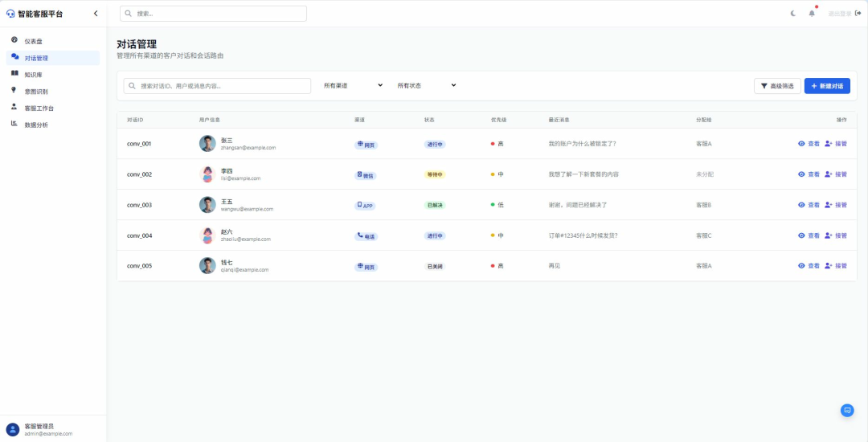Open the 仪表盘 dashboard menu
868x442 pixels.
click(x=33, y=41)
